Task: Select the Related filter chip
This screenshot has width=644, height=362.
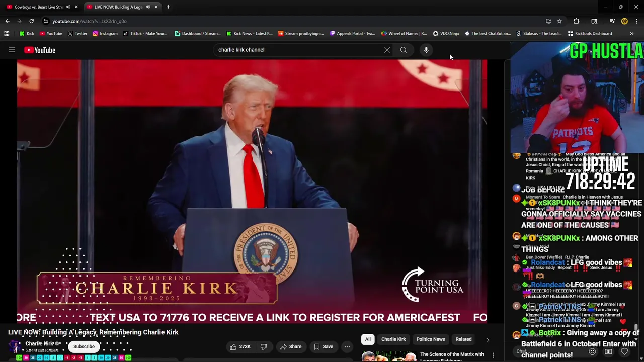Action: tap(463, 339)
